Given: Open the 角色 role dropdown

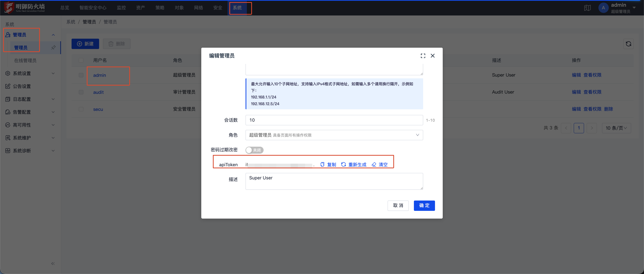Looking at the screenshot, I should (334, 135).
